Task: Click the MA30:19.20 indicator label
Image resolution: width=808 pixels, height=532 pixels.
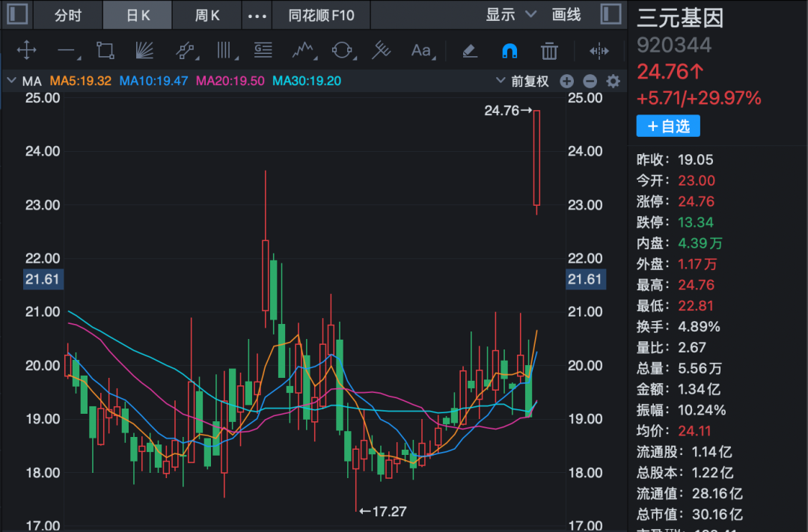Action: click(307, 81)
